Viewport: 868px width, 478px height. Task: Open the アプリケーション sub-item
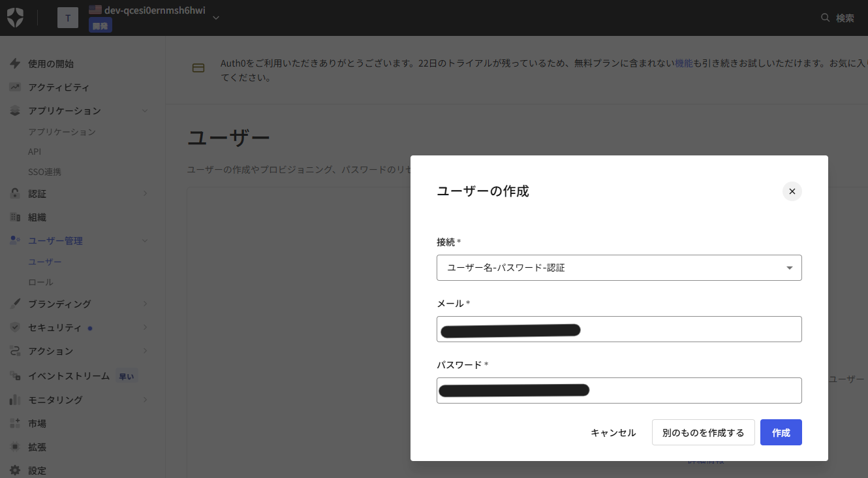pyautogui.click(x=62, y=131)
